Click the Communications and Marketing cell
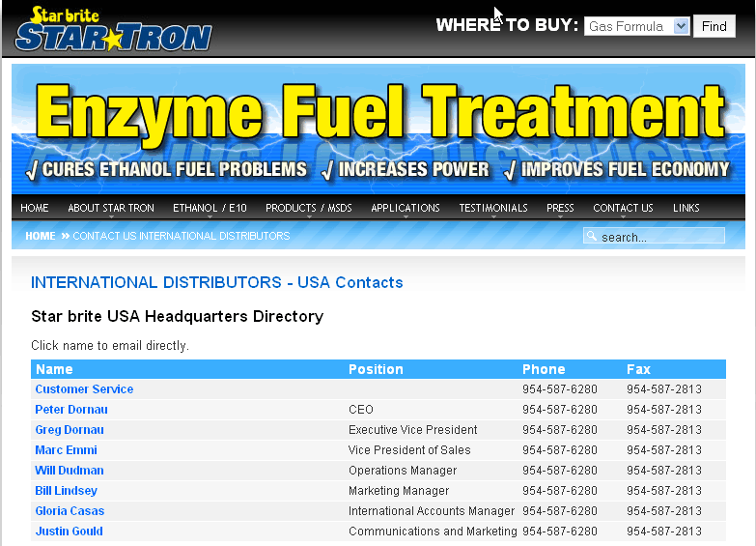 (x=433, y=532)
